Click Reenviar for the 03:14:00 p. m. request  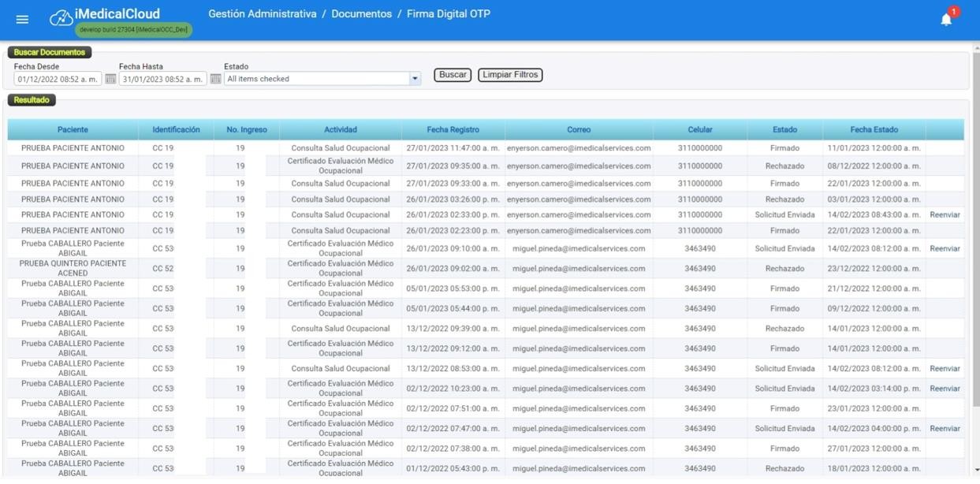945,389
